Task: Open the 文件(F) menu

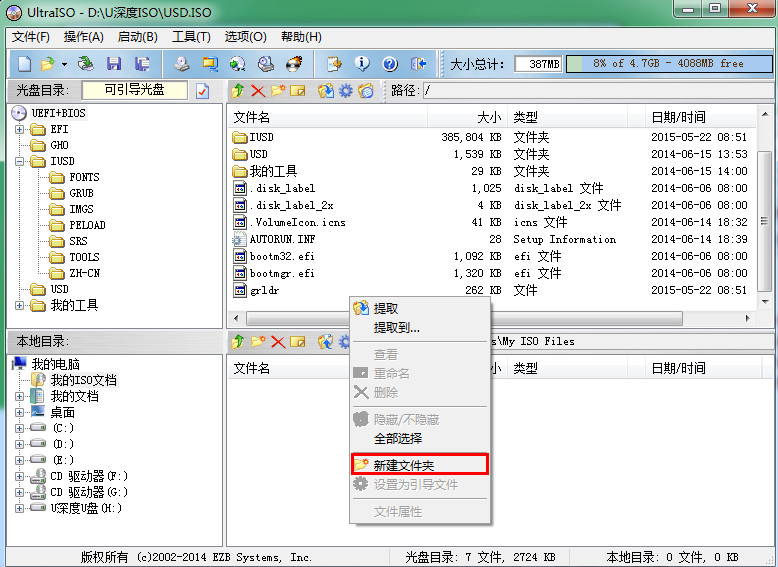Action: [31, 37]
